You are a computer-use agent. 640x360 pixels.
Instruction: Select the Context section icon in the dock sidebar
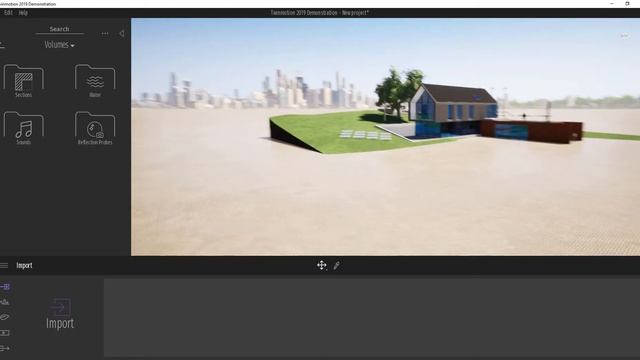click(x=5, y=302)
